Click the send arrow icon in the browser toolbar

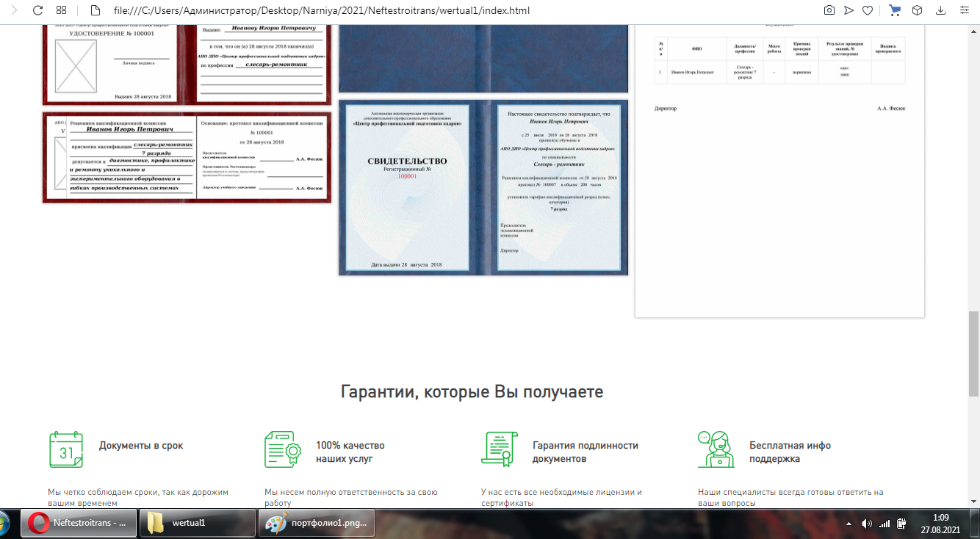coord(849,10)
